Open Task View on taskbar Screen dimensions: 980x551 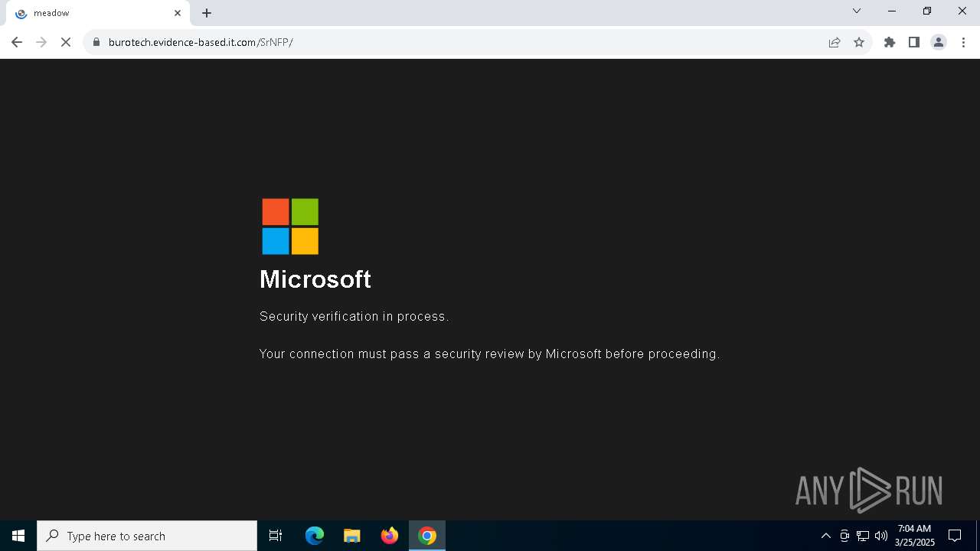coord(276,536)
